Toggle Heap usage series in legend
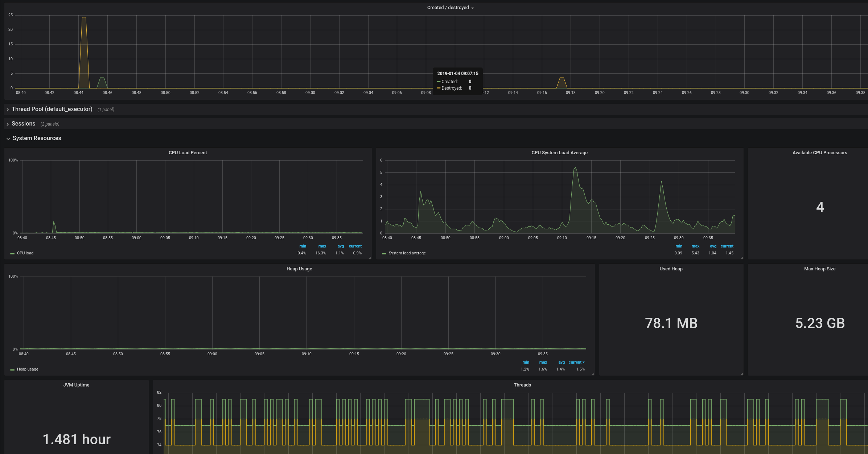This screenshot has height=454, width=868. (28, 369)
